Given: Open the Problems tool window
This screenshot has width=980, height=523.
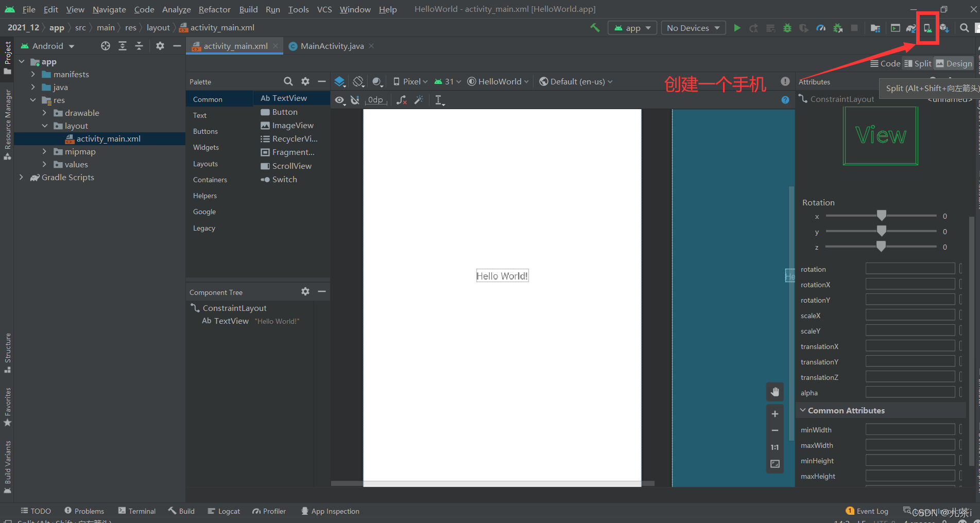Looking at the screenshot, I should click(84, 511).
